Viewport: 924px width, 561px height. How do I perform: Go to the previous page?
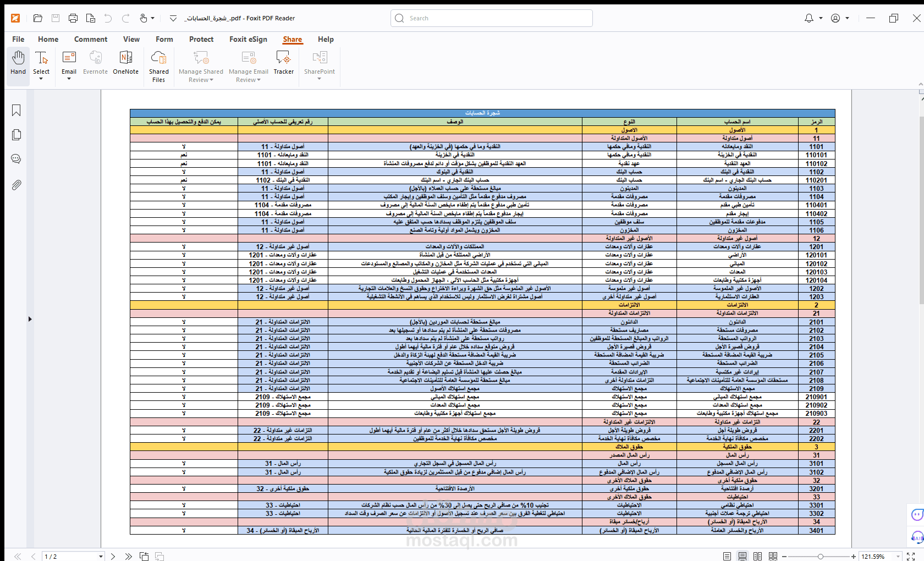click(x=33, y=557)
